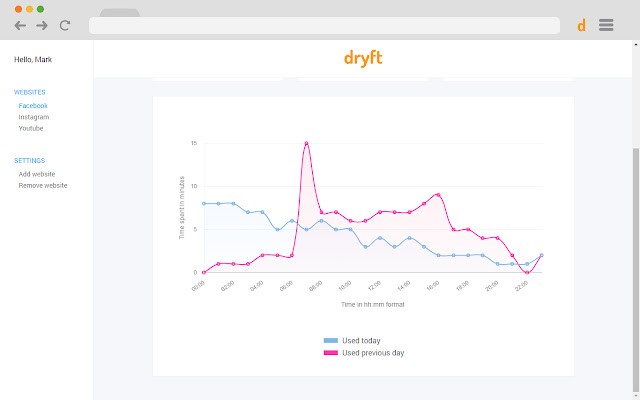Select Youtube in the websites list
This screenshot has width=640, height=400.
[x=31, y=128]
